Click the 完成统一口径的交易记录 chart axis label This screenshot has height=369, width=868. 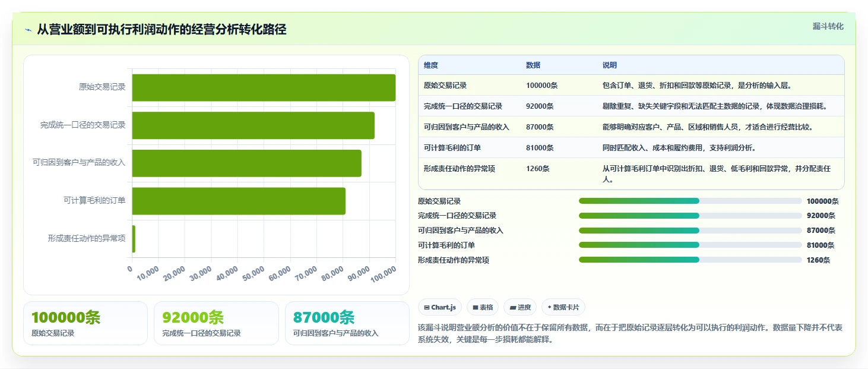[83, 125]
